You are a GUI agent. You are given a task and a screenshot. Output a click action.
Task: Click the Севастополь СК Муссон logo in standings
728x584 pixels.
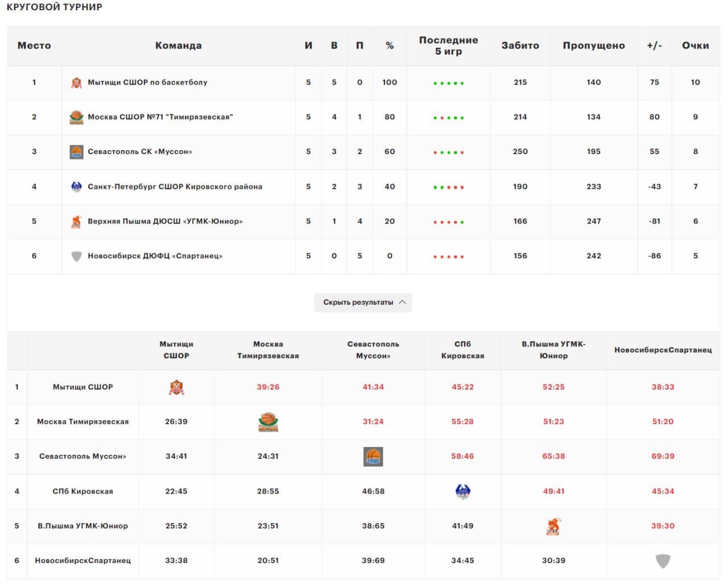[x=76, y=152]
